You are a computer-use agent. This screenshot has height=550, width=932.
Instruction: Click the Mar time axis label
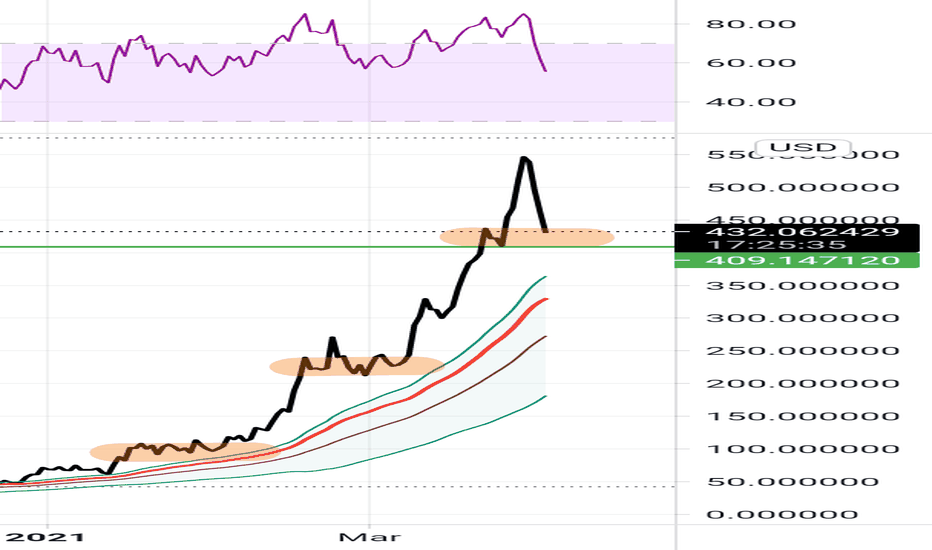pyautogui.click(x=369, y=537)
